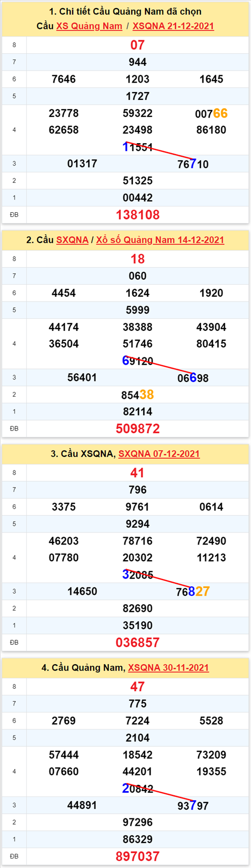Open Xổ số Quảng Nam 14-12-2021 link

(x=160, y=240)
